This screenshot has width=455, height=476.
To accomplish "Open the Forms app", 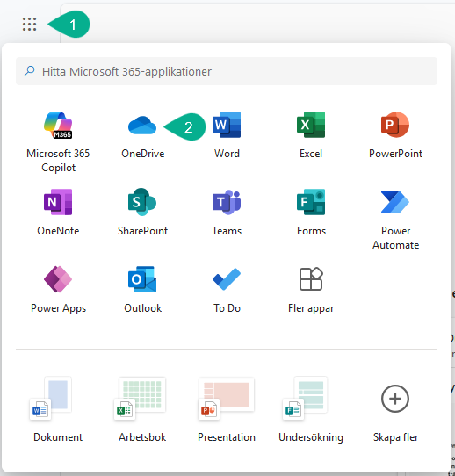I will tap(311, 213).
